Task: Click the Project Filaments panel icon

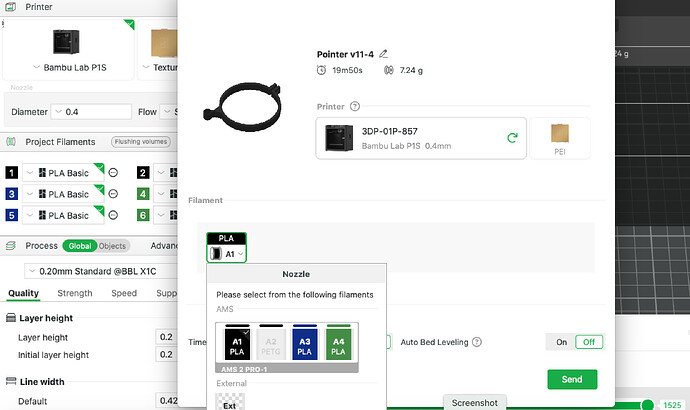Action: [11, 142]
